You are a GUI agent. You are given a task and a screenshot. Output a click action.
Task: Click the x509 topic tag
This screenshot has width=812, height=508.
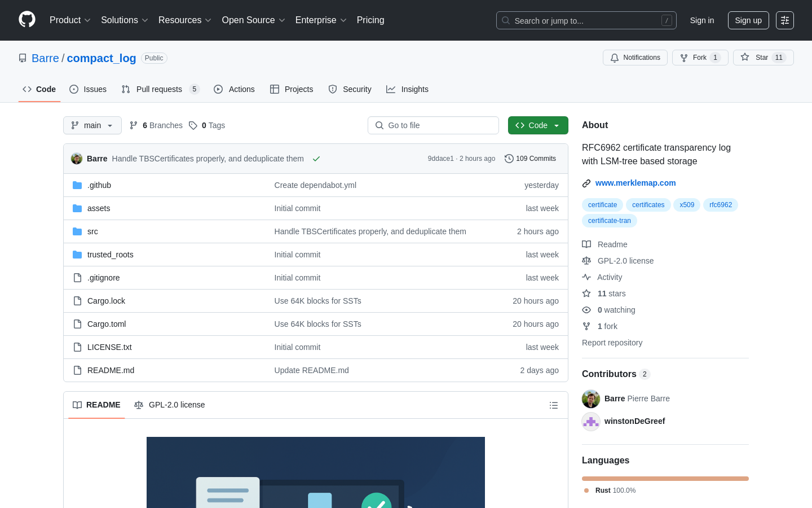687,205
